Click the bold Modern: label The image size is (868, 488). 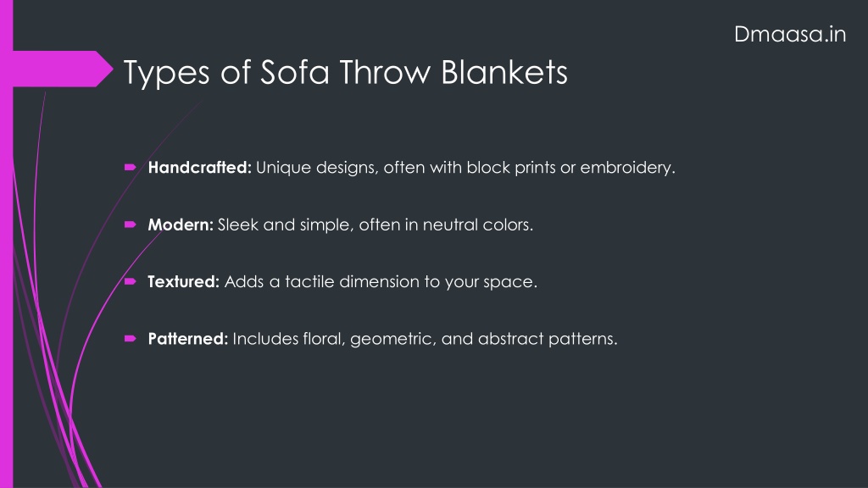pos(181,225)
